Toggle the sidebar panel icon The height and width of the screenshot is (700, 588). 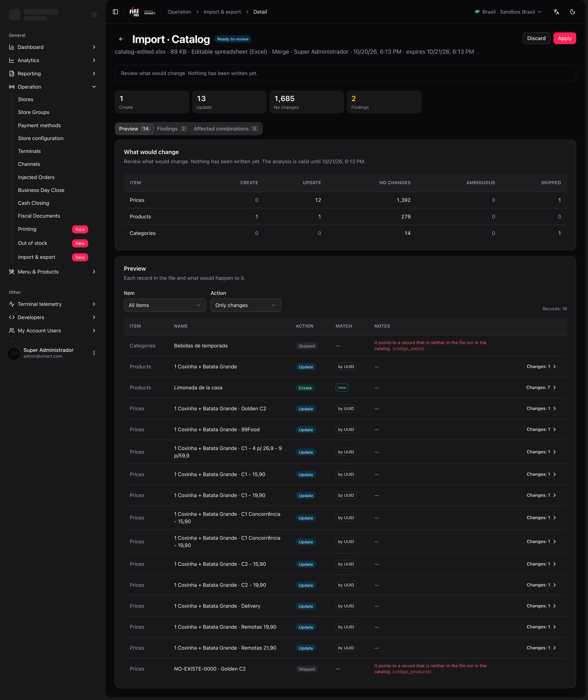[115, 12]
